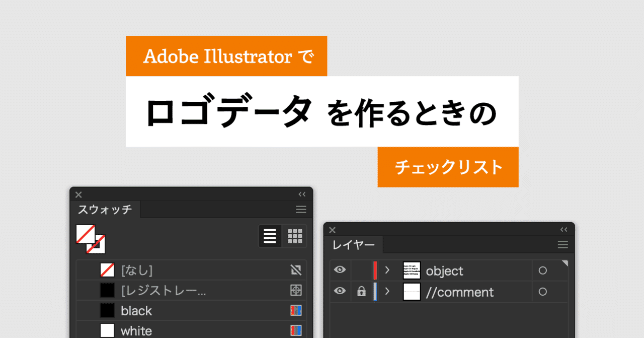
Task: Open the Swatches panel hamburger menu
Action: tap(301, 210)
